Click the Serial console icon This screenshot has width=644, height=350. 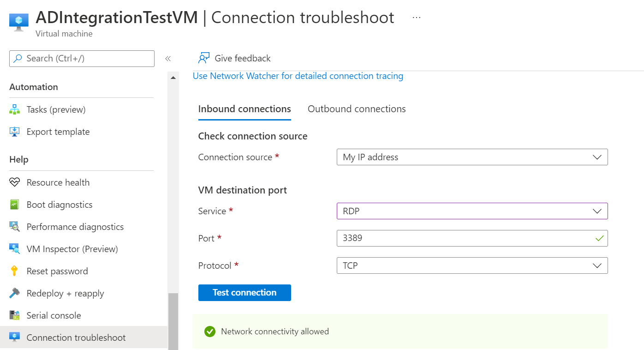[15, 315]
